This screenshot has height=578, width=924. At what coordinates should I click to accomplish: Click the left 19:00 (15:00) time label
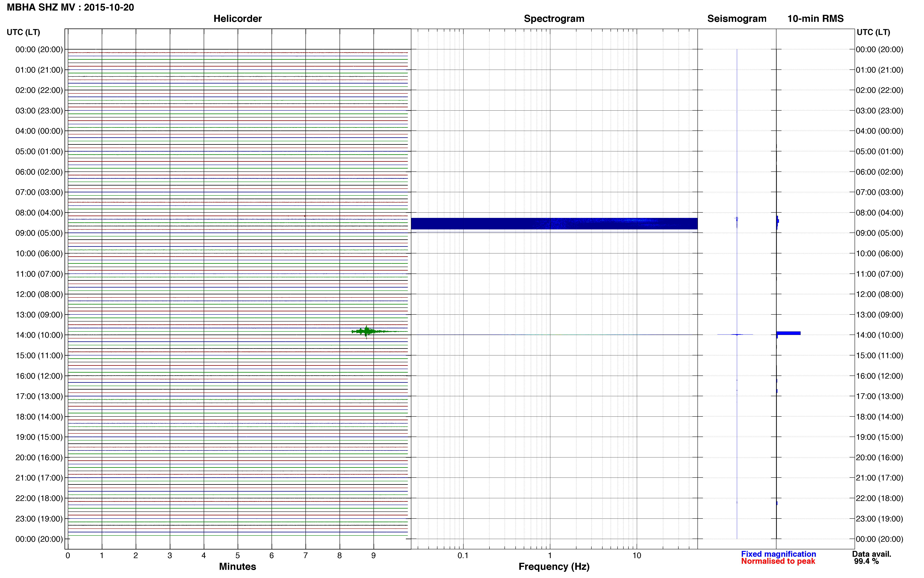point(39,437)
